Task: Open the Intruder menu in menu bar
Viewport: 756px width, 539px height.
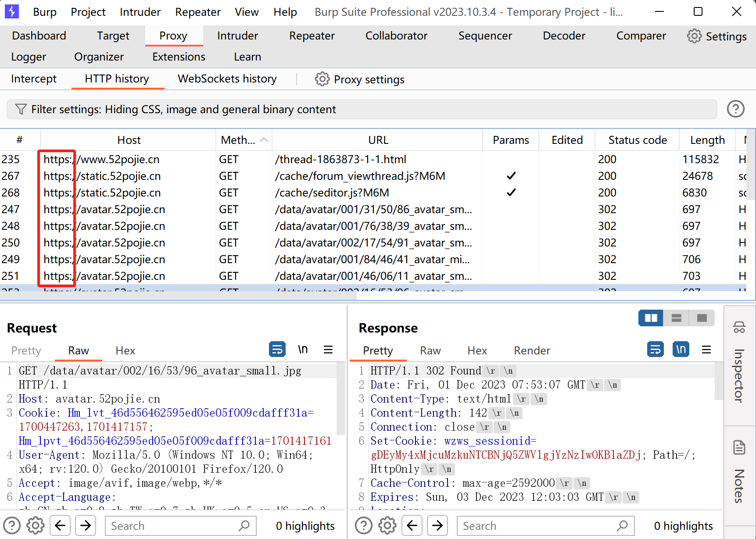Action: coord(140,12)
